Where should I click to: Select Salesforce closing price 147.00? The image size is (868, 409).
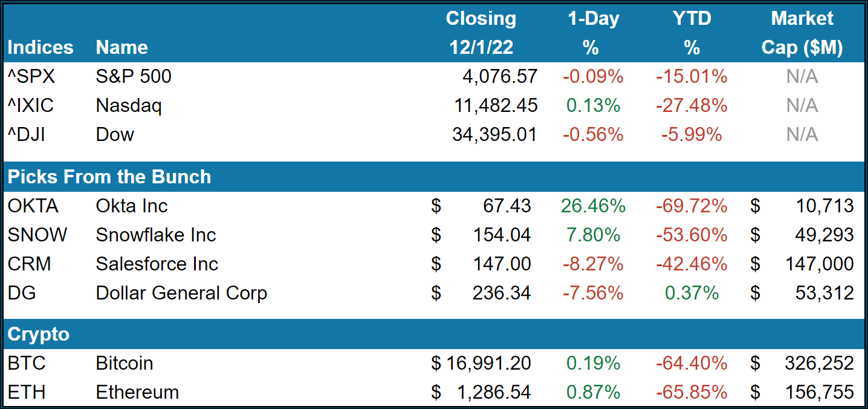tap(503, 264)
